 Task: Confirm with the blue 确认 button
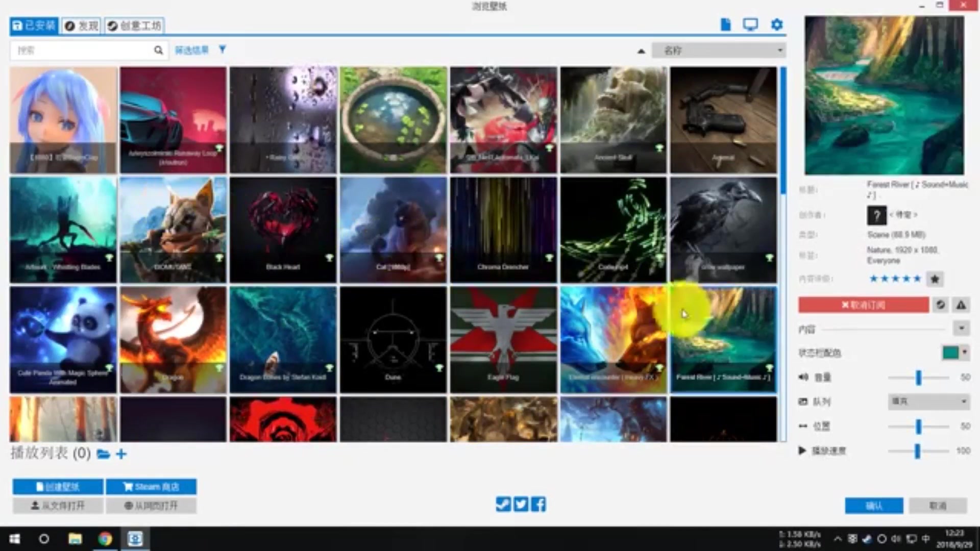(874, 506)
